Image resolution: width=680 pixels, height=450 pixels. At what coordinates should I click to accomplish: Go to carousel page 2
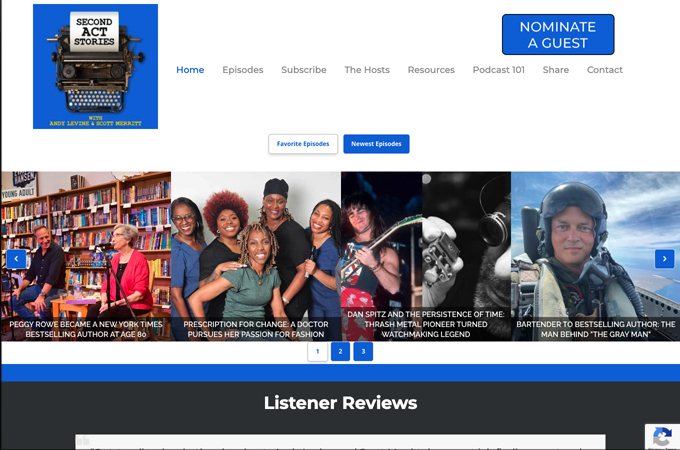click(x=340, y=352)
